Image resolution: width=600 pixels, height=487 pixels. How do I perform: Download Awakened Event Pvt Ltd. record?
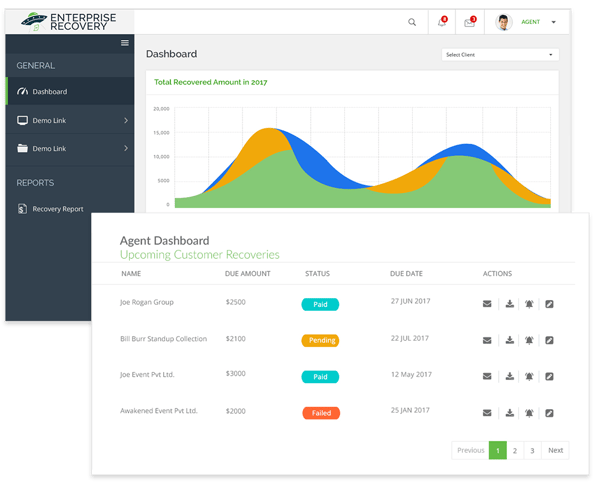click(x=509, y=413)
